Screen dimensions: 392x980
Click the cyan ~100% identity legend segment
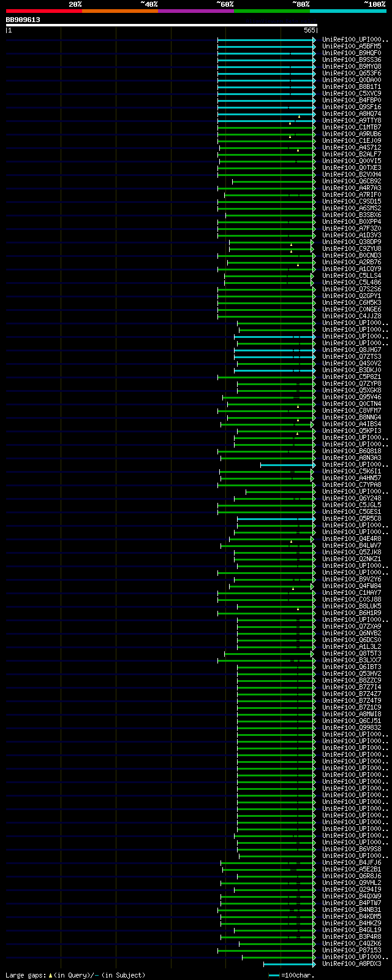click(x=347, y=10)
